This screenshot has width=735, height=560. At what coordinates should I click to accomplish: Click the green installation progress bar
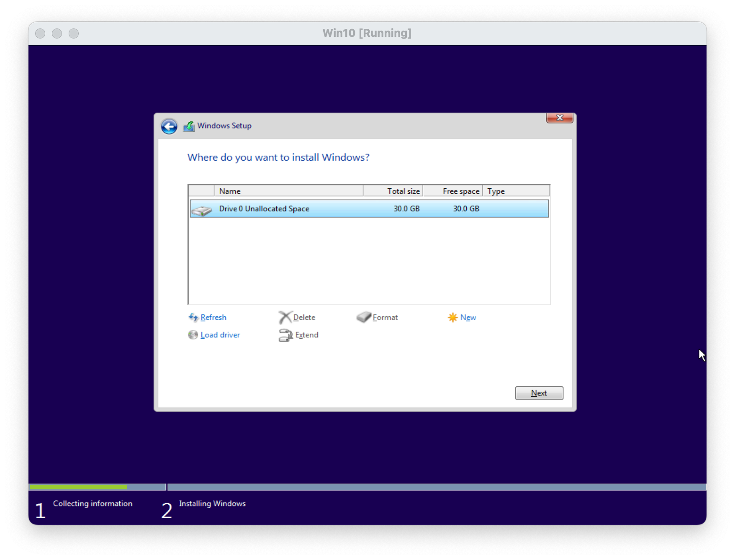click(78, 487)
